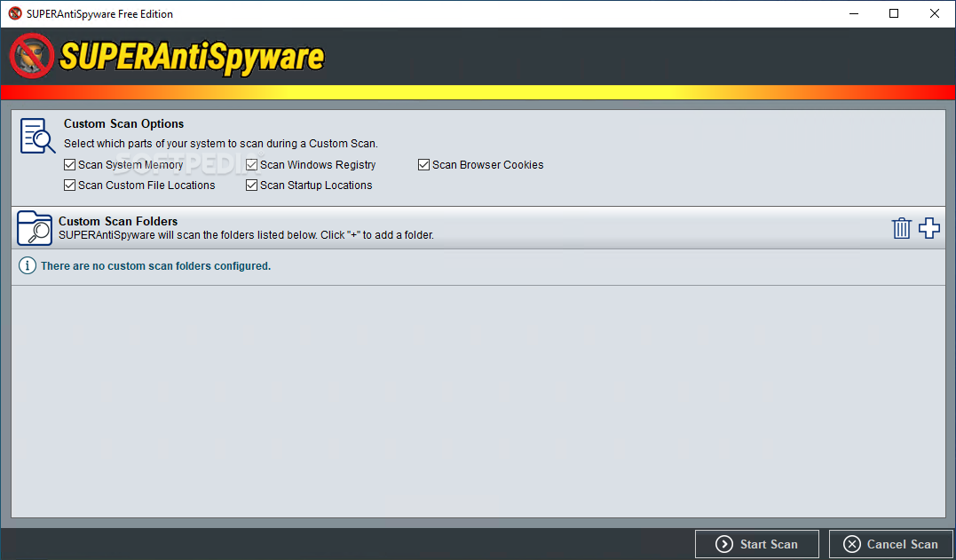Click the info icon beside no folders message
The image size is (956, 560).
(27, 265)
